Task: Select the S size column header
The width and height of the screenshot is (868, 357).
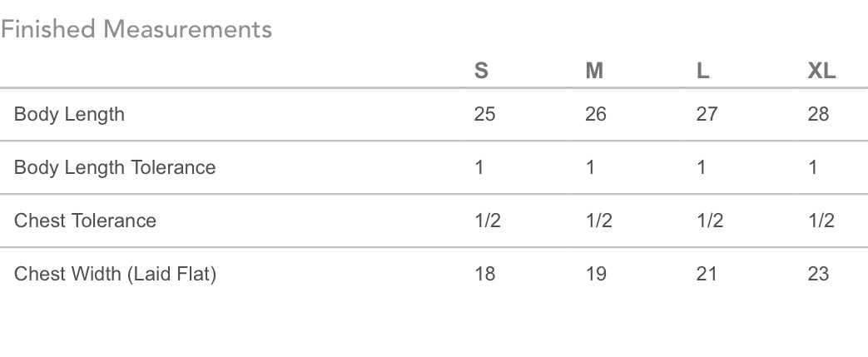Action: tap(481, 72)
